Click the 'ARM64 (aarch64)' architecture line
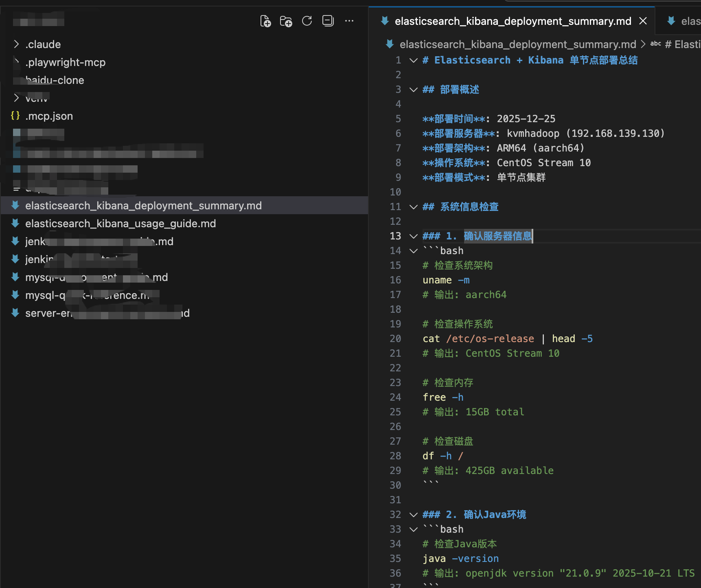The height and width of the screenshot is (588, 701). point(504,148)
